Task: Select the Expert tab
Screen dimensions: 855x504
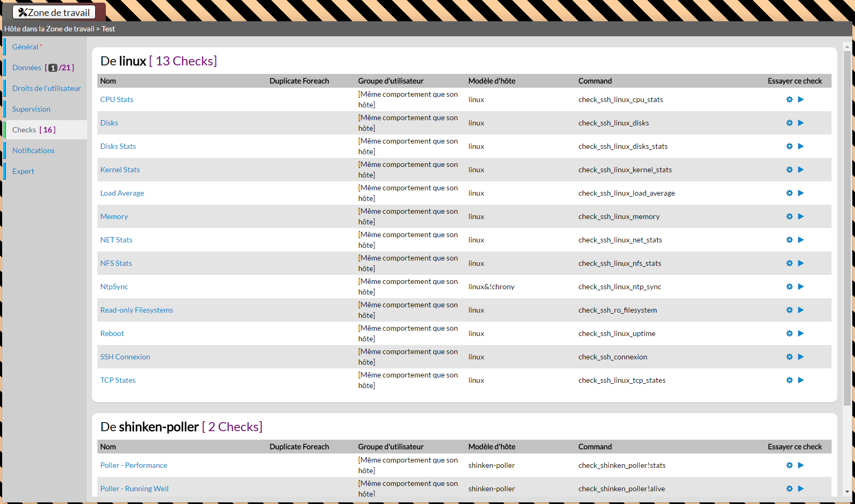Action: click(23, 171)
